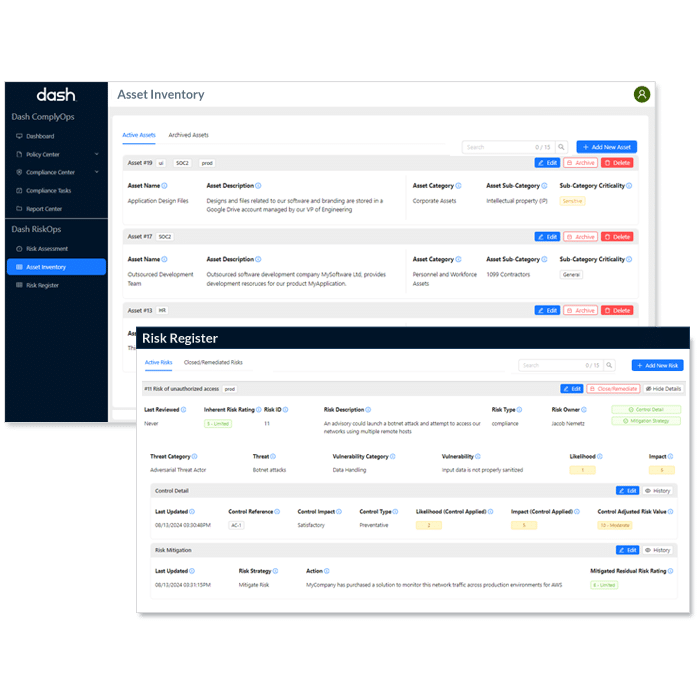700x700 pixels.
Task: Click the SOC2 tag on Asset #19
Action: tap(182, 163)
